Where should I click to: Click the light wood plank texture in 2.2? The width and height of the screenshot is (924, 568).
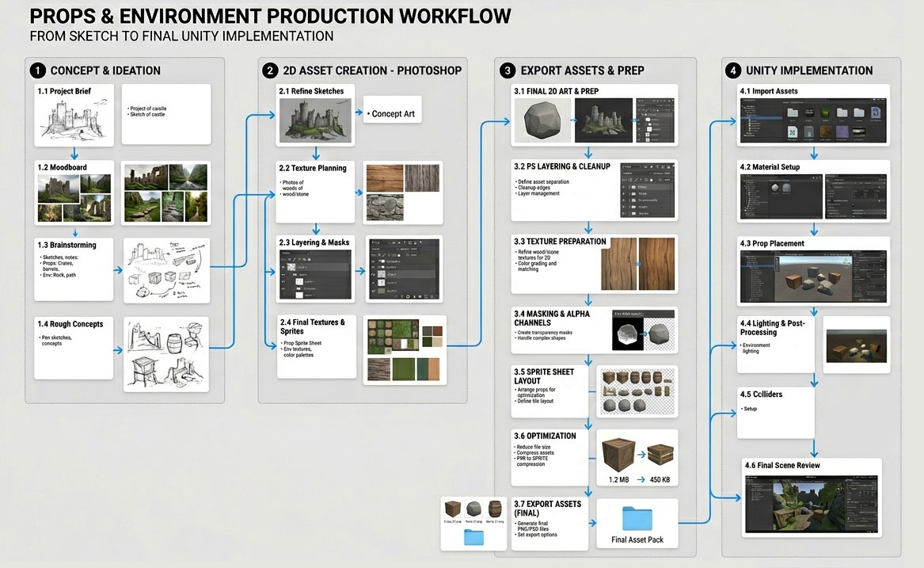pos(385,178)
